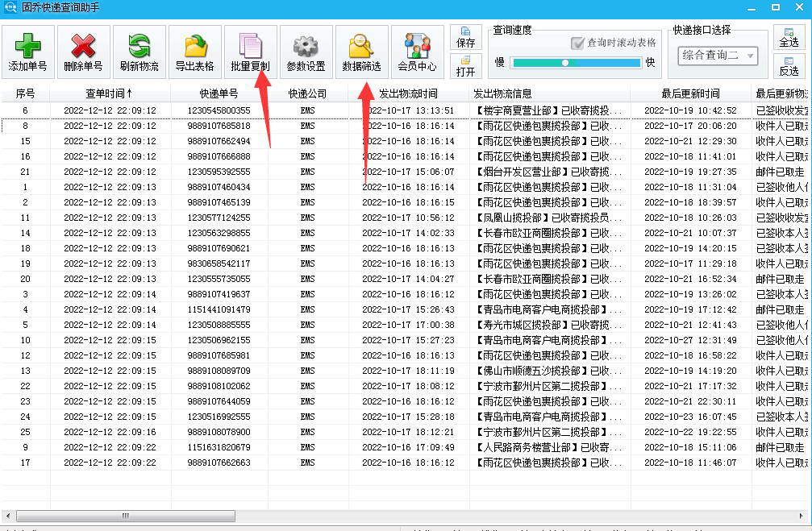Toggle 查询时滚动表格 checkbox
The width and height of the screenshot is (812, 531).
[x=577, y=43]
